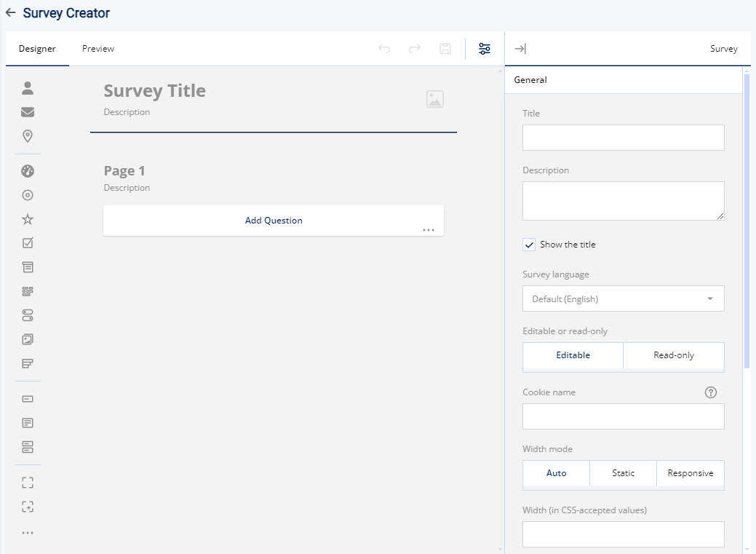Click inside the Title input field

623,138
